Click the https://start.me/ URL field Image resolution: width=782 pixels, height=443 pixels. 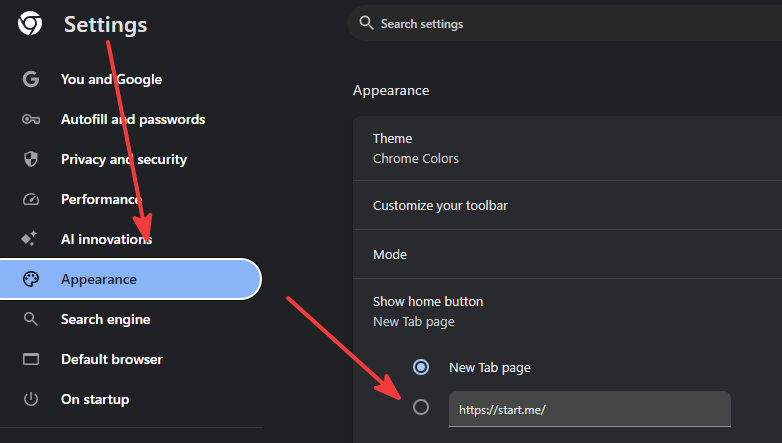[589, 409]
